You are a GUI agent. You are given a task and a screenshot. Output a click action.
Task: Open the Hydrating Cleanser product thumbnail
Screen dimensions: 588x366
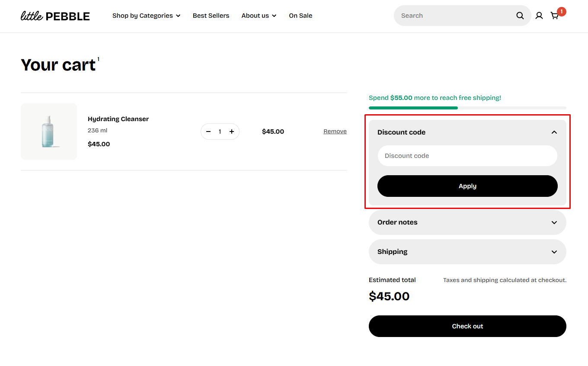pos(49,132)
